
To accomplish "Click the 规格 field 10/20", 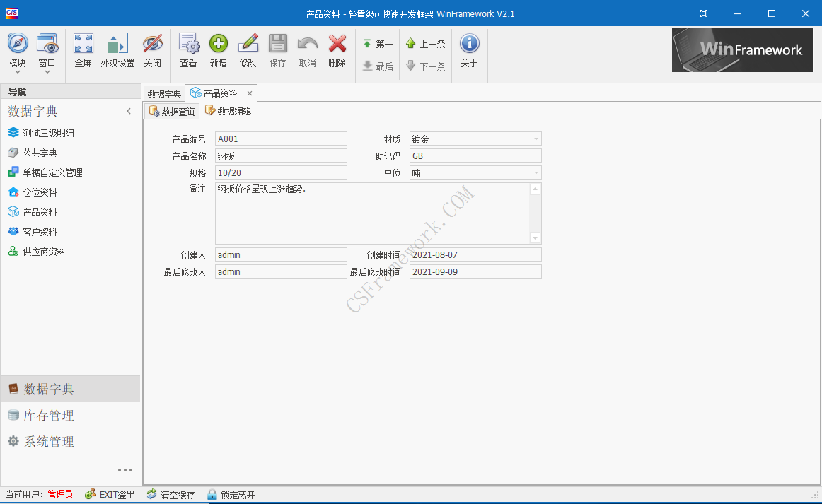I will tap(281, 172).
